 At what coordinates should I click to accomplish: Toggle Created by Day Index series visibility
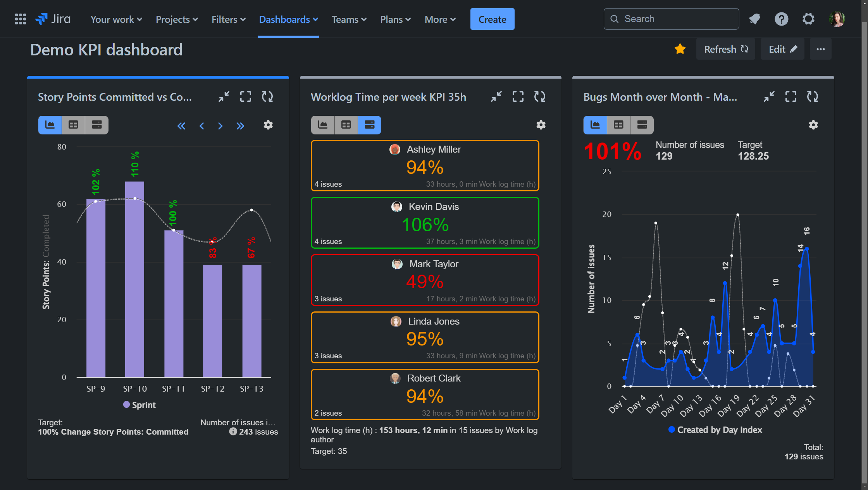click(x=715, y=430)
